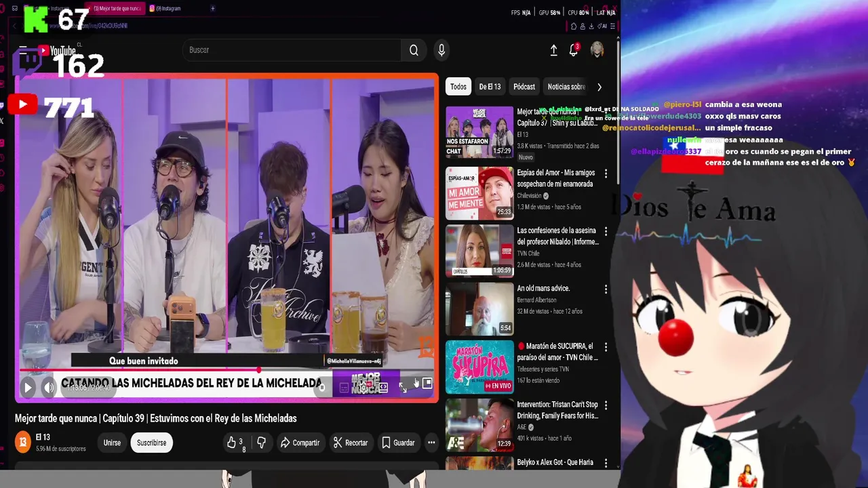Viewport: 868px width, 488px height.
Task: Click the browser back arrow
Action: 14,26
